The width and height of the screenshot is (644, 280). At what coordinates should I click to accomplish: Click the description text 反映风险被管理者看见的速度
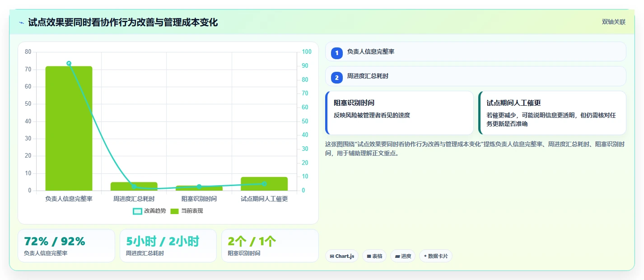(372, 115)
